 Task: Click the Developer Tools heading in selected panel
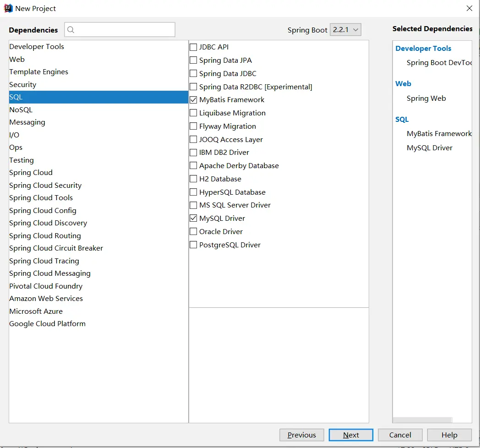423,49
